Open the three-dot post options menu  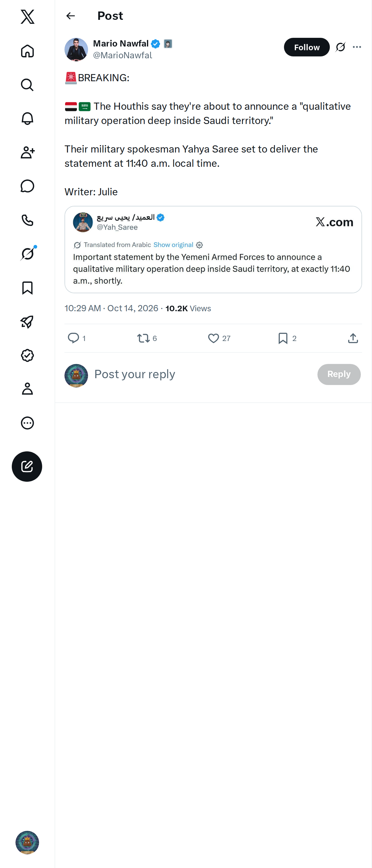coord(357,47)
